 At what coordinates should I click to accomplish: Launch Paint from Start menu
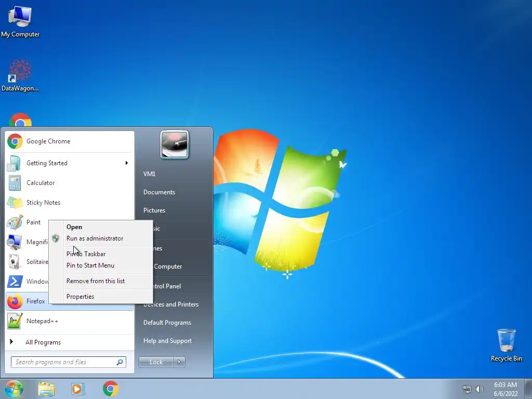click(x=27, y=222)
